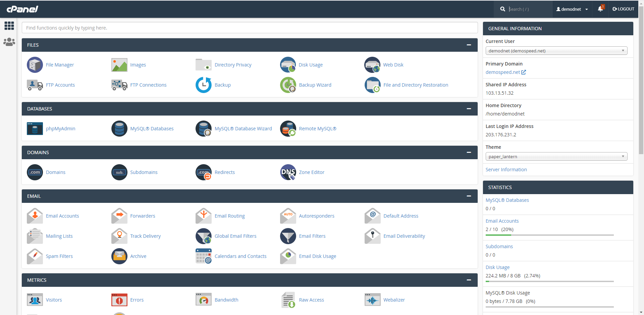The image size is (644, 315).
Task: Click the DNS Zone Editor icon
Action: click(x=288, y=172)
